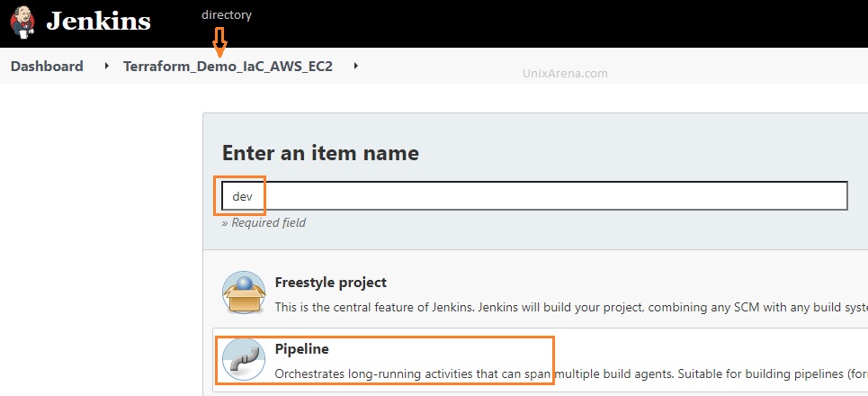Click the Freestyle project description text
The image size is (868, 396).
[x=571, y=307]
